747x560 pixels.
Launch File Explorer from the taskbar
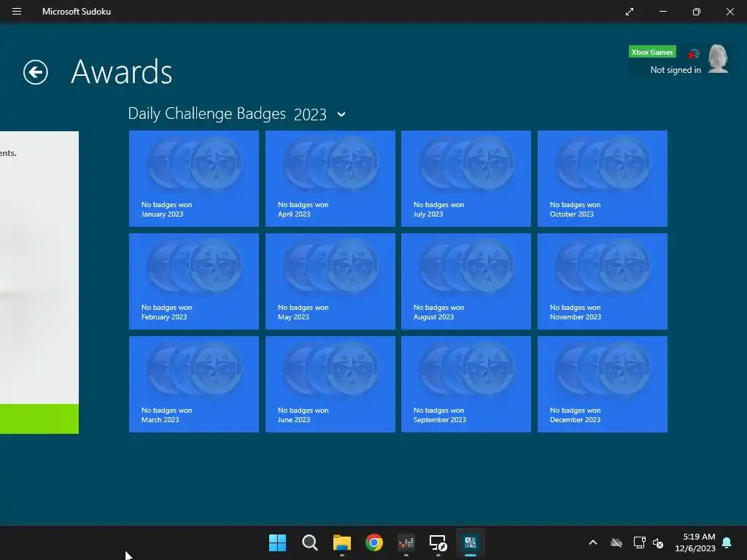pyautogui.click(x=341, y=542)
